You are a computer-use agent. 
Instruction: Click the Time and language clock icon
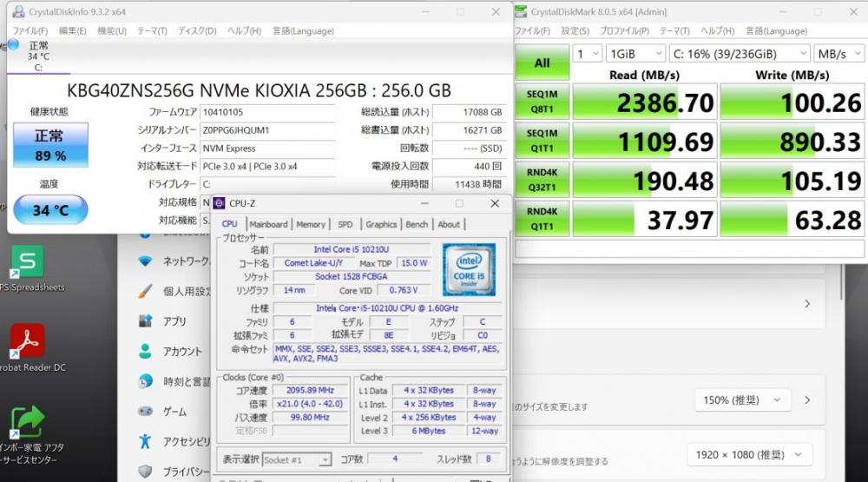[x=145, y=381]
